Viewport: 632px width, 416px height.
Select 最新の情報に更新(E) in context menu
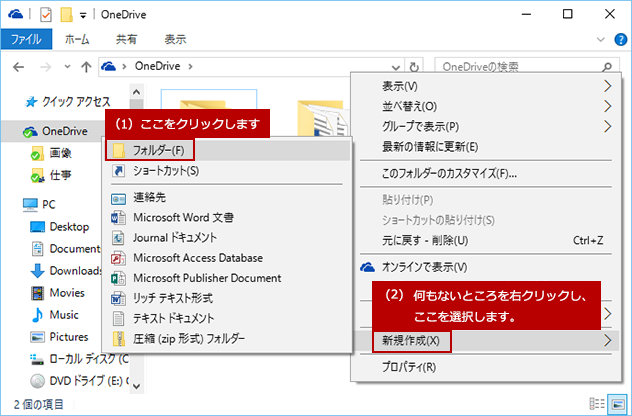(486, 147)
